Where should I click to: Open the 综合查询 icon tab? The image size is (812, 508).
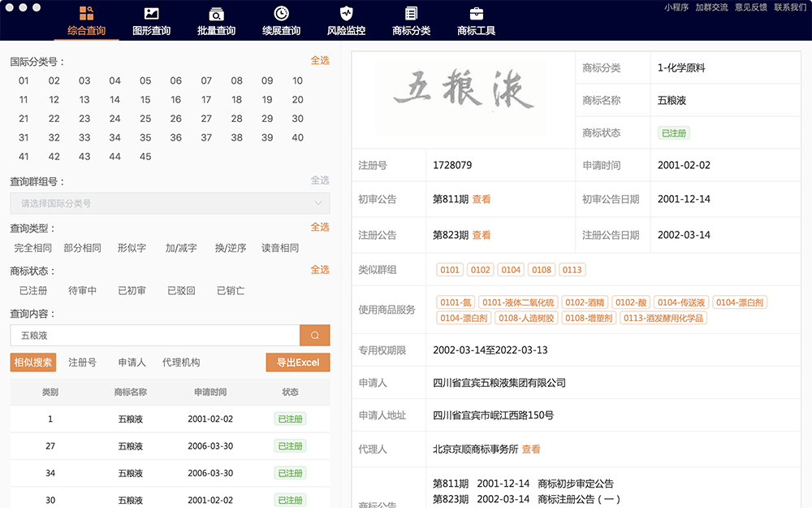coord(86,14)
